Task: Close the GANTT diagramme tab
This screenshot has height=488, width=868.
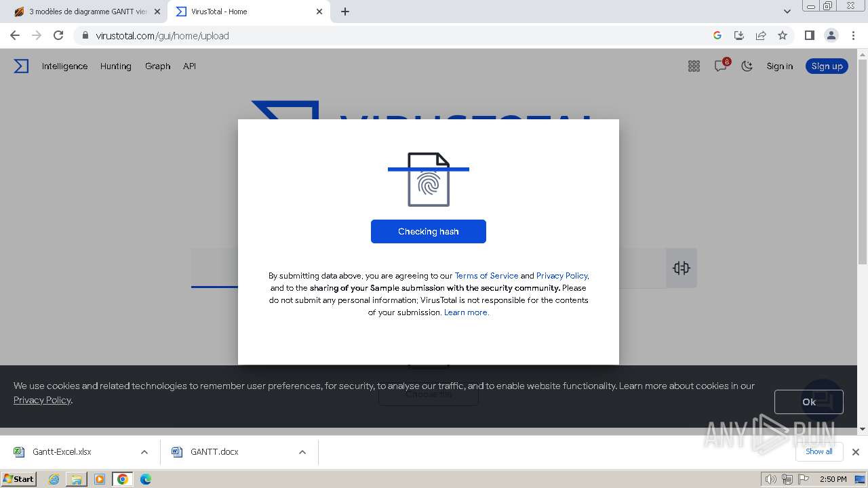Action: pyautogui.click(x=157, y=12)
